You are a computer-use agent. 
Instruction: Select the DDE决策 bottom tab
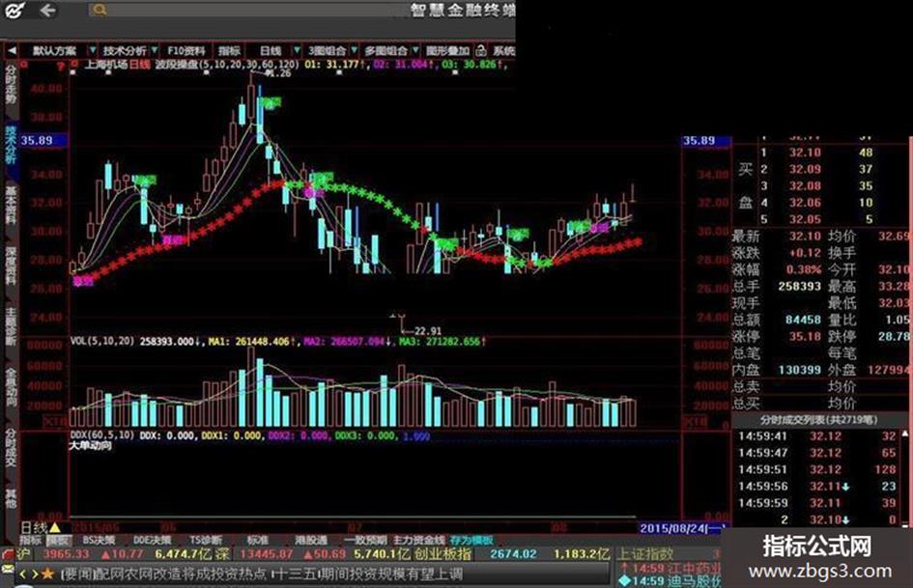(152, 541)
